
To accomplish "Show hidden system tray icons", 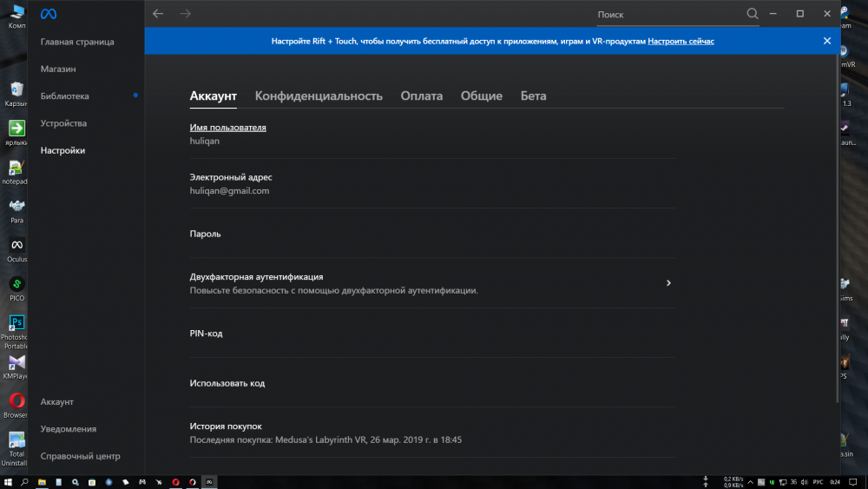I will (750, 482).
